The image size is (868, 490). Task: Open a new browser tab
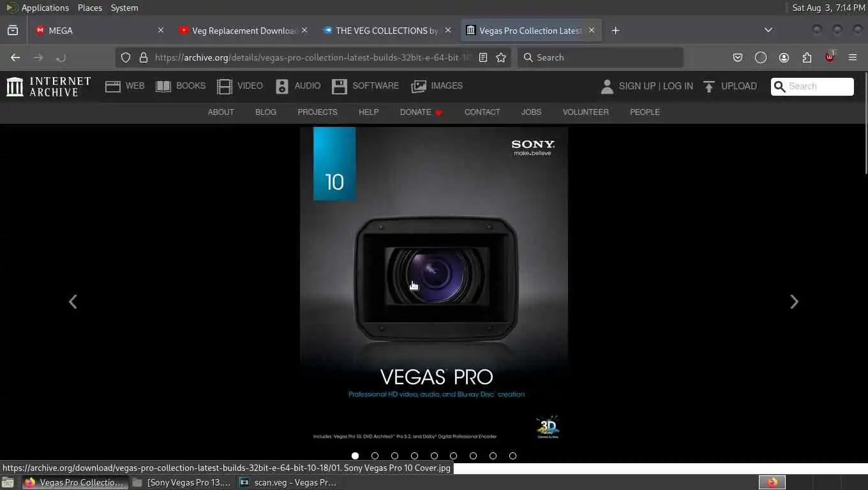point(615,30)
